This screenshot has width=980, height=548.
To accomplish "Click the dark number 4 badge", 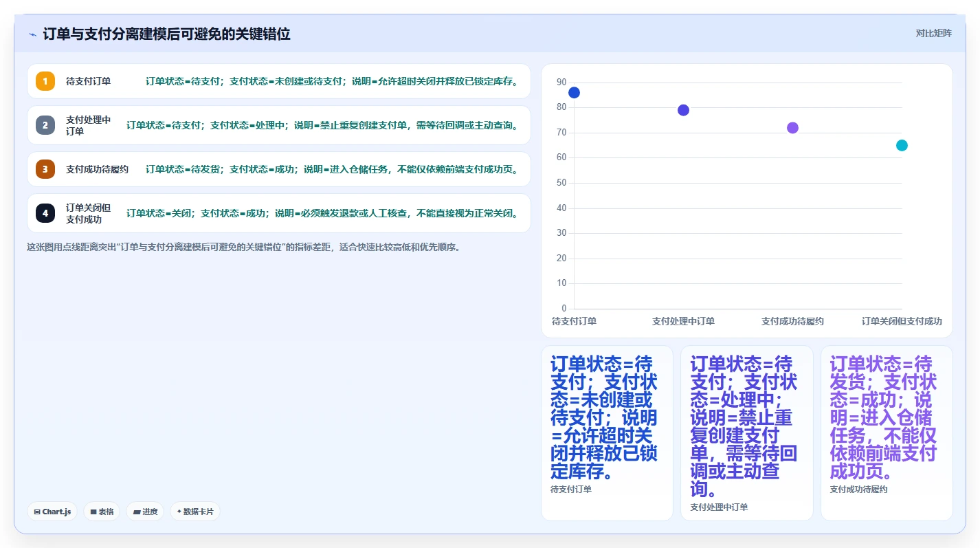I will (45, 213).
